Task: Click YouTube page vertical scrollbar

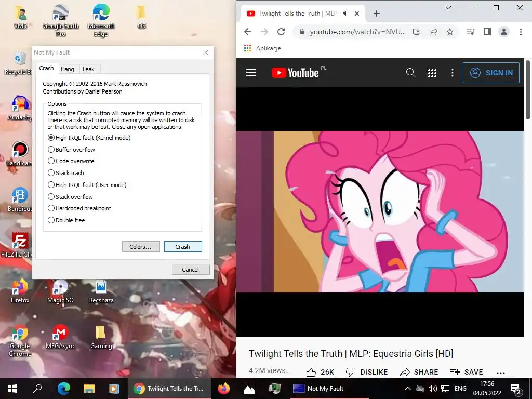Action: pyautogui.click(x=528, y=90)
